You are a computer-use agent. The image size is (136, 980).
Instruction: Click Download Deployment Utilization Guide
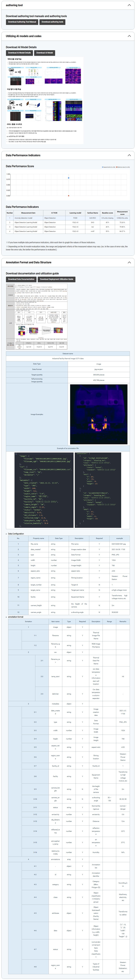click(x=57, y=279)
